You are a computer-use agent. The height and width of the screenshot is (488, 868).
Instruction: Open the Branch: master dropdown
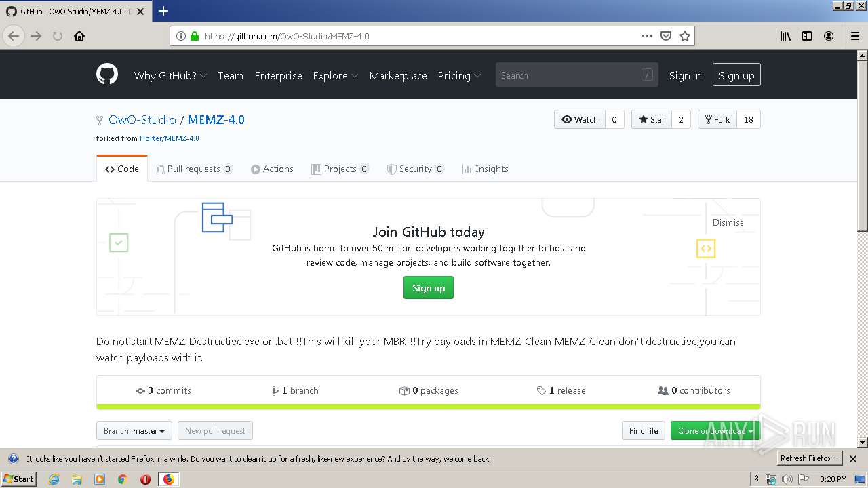[134, 431]
